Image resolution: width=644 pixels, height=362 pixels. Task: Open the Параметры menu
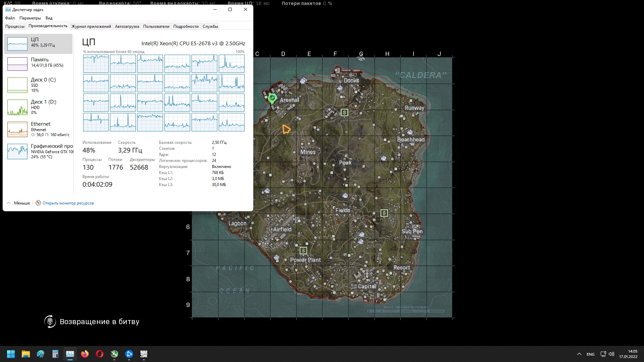(30, 18)
